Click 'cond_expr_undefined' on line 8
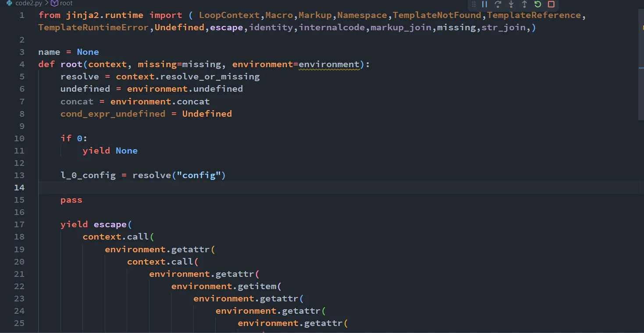 coord(113,114)
